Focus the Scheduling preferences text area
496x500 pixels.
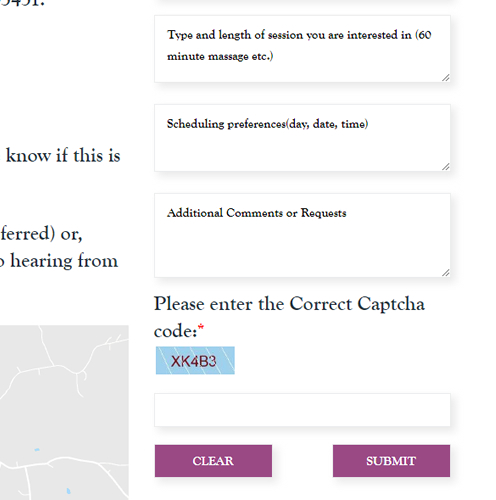302,138
